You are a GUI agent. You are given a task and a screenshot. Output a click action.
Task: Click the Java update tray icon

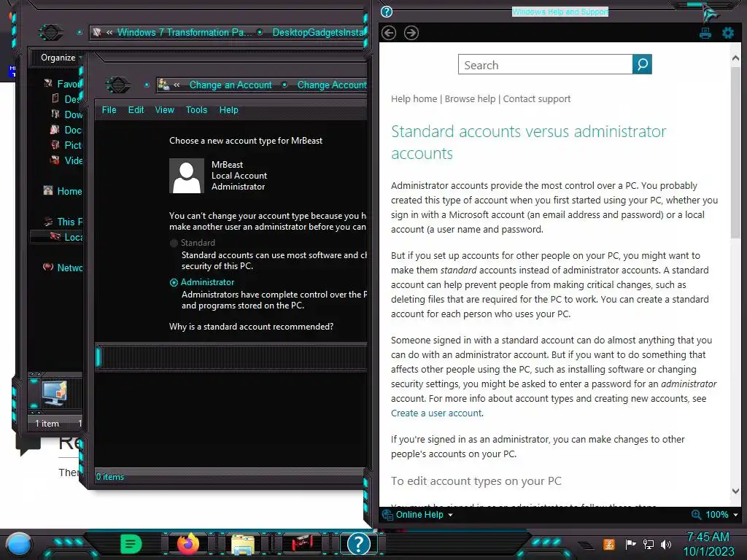pyautogui.click(x=609, y=544)
